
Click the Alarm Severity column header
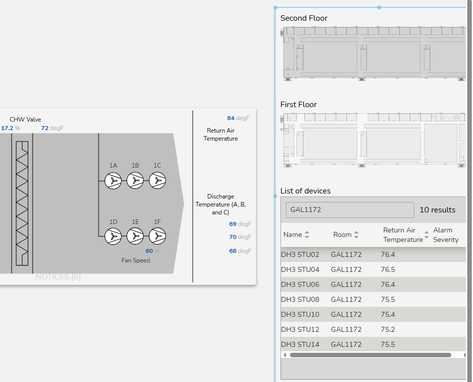446,235
